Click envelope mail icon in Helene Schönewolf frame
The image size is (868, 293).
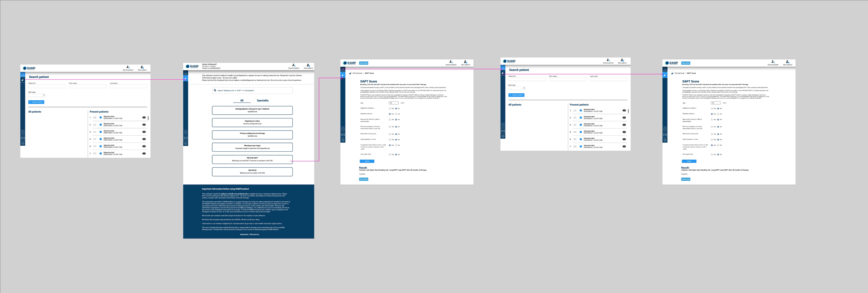[x=186, y=138]
